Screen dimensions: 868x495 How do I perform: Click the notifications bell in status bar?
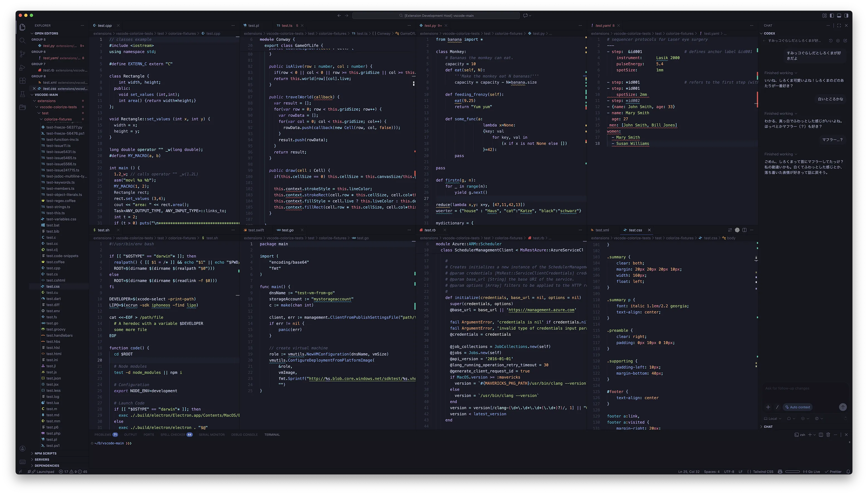tap(848, 472)
